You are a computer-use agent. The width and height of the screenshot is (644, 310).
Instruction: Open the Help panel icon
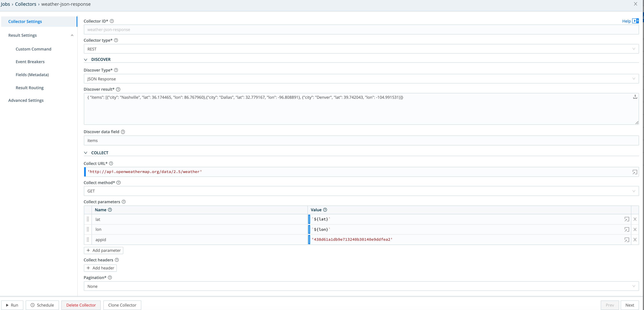635,21
